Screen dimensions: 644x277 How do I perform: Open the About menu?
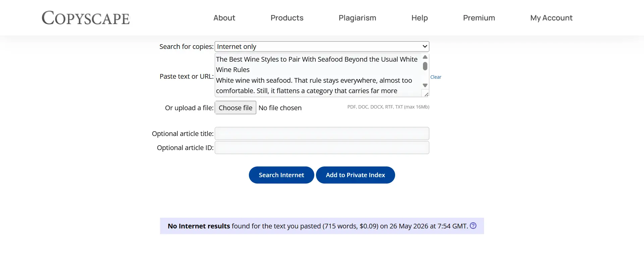pyautogui.click(x=224, y=18)
